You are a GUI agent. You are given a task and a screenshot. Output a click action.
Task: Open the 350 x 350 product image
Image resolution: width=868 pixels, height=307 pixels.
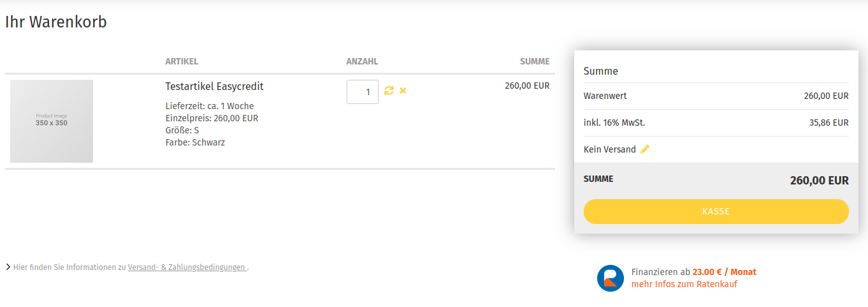tap(52, 121)
